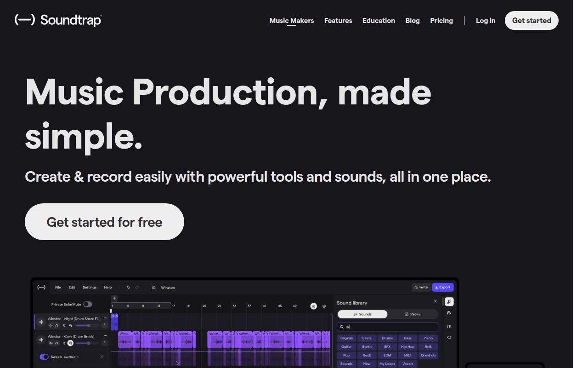This screenshot has width=588, height=368.
Task: Open the File menu in the studio
Action: [58, 287]
